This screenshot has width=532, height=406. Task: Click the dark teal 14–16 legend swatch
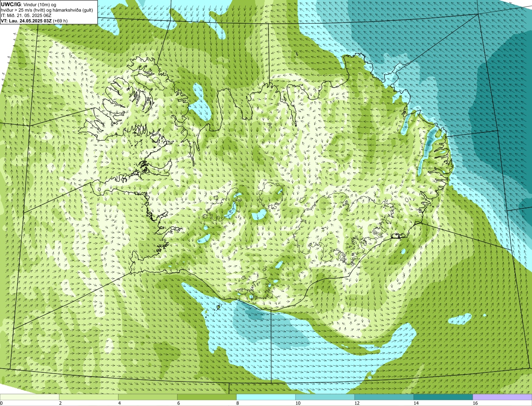[x=443, y=397]
